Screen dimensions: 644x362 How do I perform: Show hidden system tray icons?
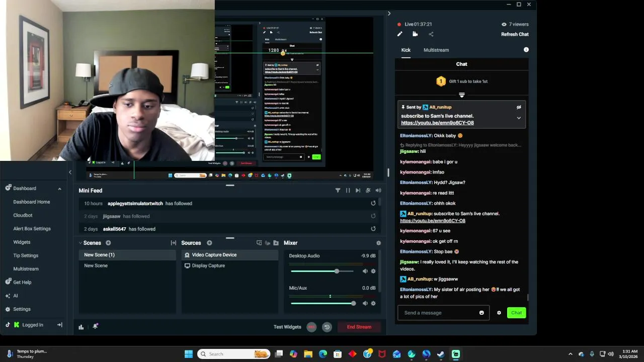[570, 354]
